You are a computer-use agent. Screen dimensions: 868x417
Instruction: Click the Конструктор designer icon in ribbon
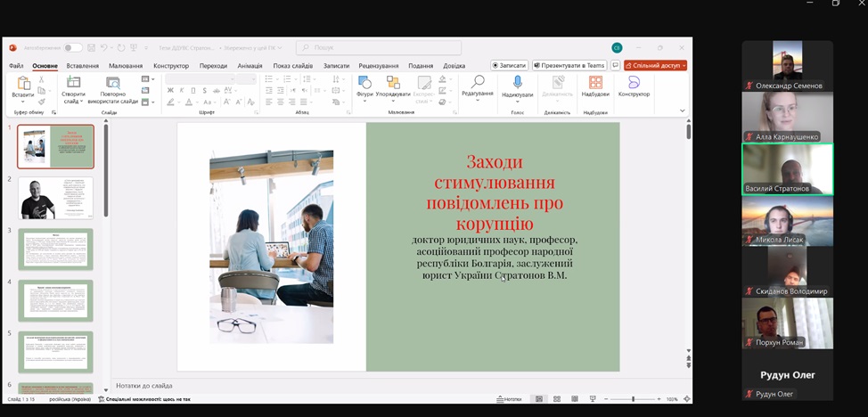634,83
